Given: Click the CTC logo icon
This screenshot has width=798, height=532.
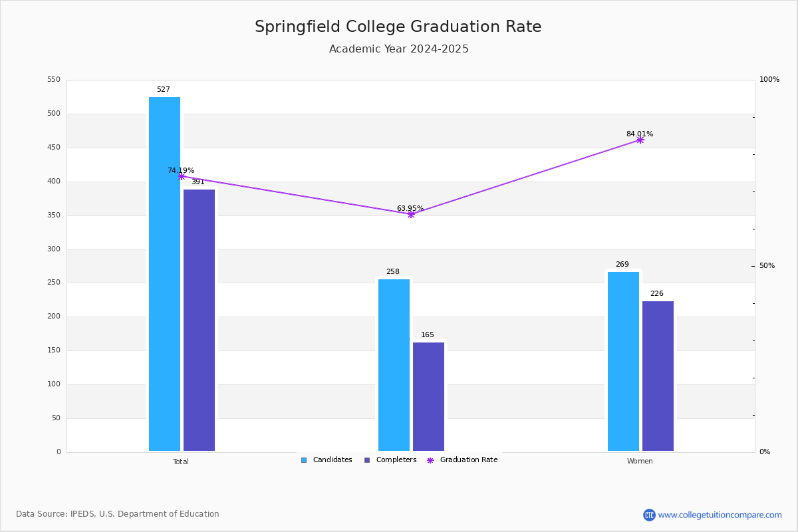Looking at the screenshot, I should tap(649, 515).
